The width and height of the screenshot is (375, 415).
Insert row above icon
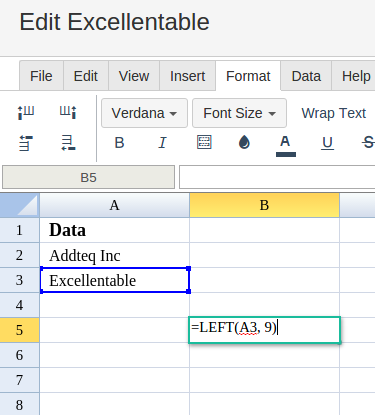(26, 143)
